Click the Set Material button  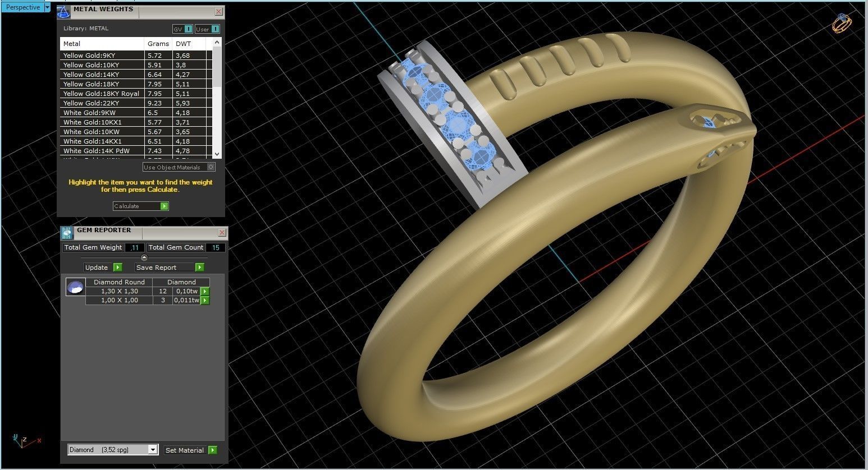(185, 450)
